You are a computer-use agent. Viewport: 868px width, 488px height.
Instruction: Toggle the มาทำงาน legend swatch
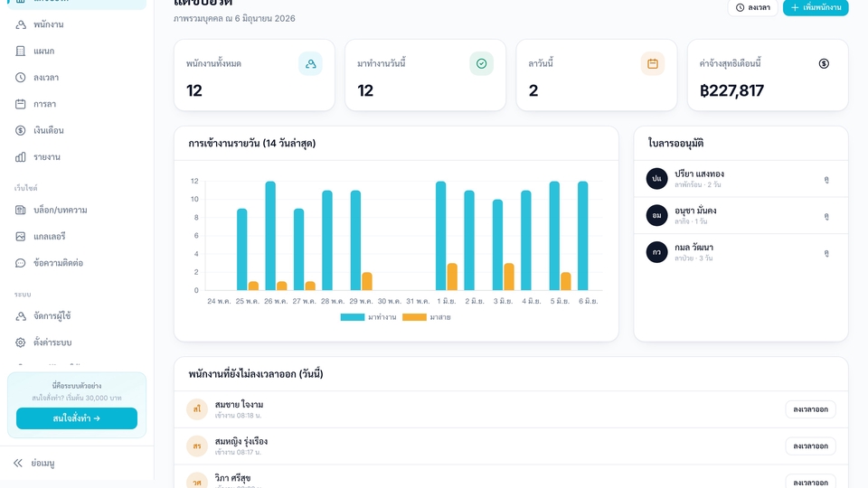[353, 317]
